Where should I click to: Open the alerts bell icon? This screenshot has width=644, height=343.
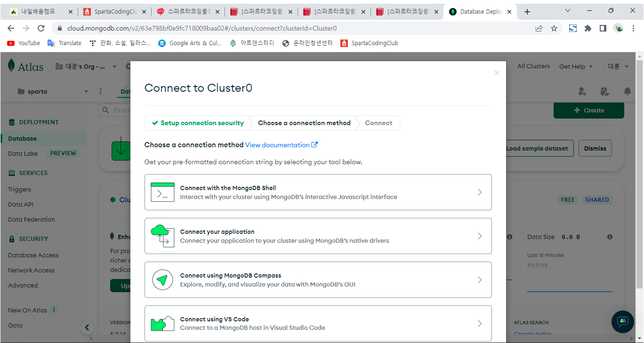pos(628,91)
